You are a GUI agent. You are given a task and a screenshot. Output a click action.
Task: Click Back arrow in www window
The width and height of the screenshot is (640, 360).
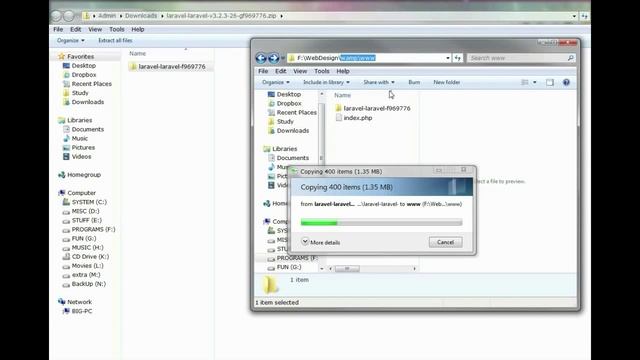pos(261,58)
